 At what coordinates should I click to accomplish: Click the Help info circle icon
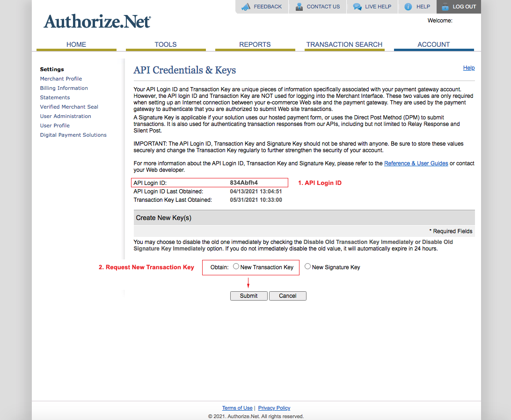408,7
